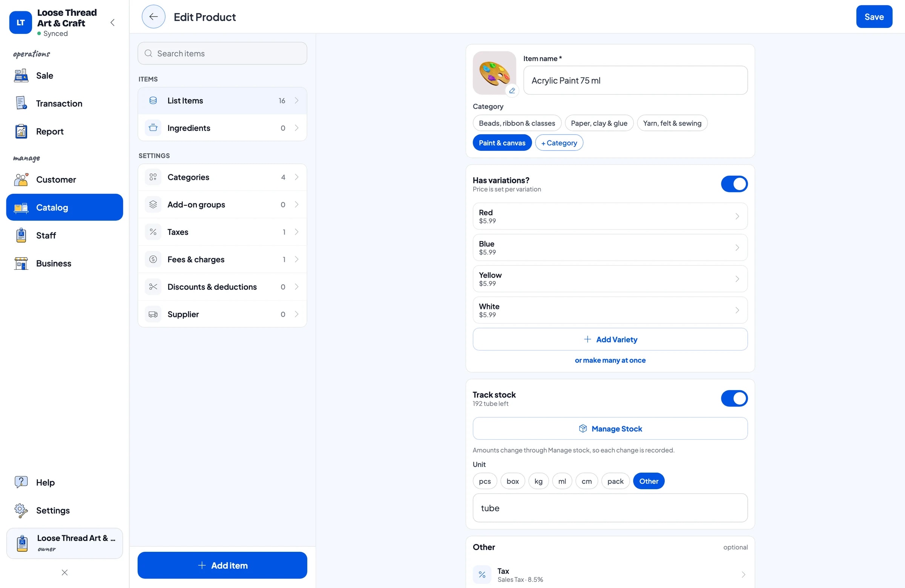Open the Sale register icon

point(21,75)
